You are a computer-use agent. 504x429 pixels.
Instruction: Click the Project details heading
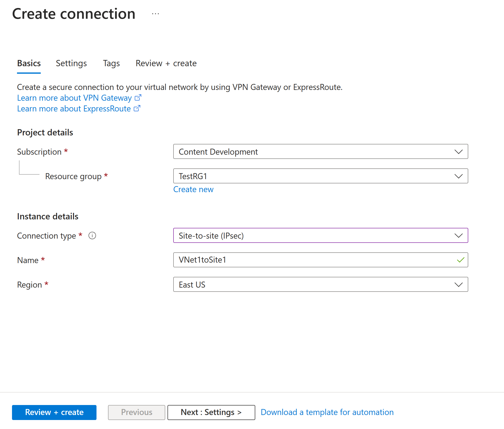pyautogui.click(x=45, y=132)
